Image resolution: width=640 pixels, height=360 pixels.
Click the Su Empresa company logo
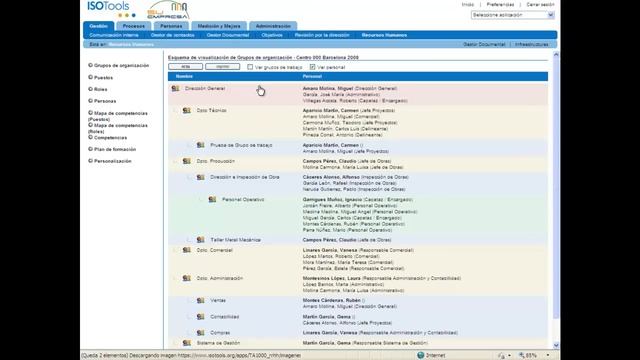pyautogui.click(x=168, y=10)
